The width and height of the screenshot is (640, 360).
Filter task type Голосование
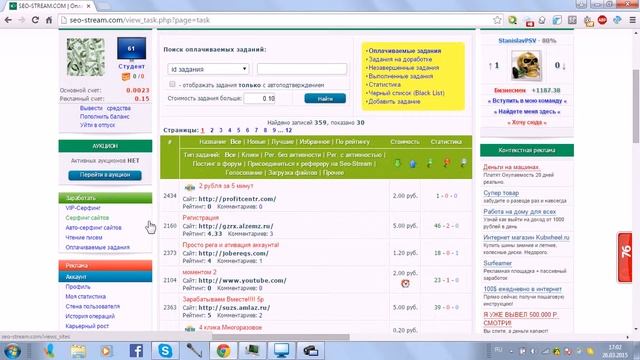point(244,173)
